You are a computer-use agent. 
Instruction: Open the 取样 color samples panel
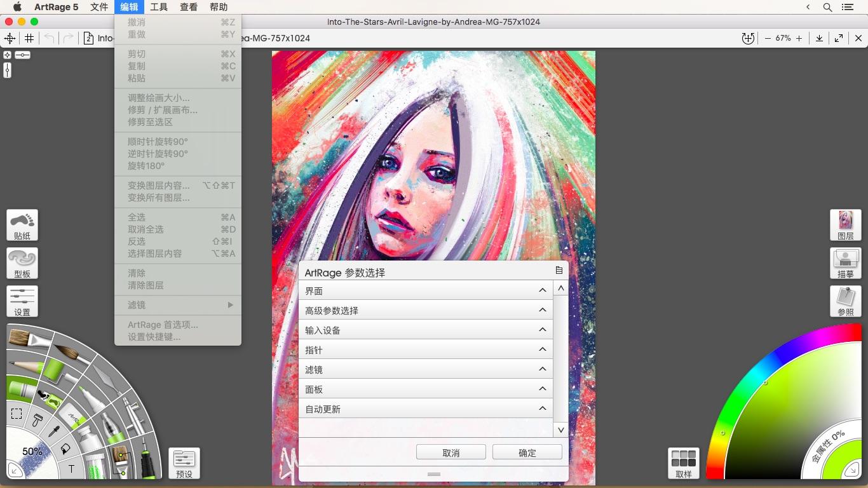[684, 463]
